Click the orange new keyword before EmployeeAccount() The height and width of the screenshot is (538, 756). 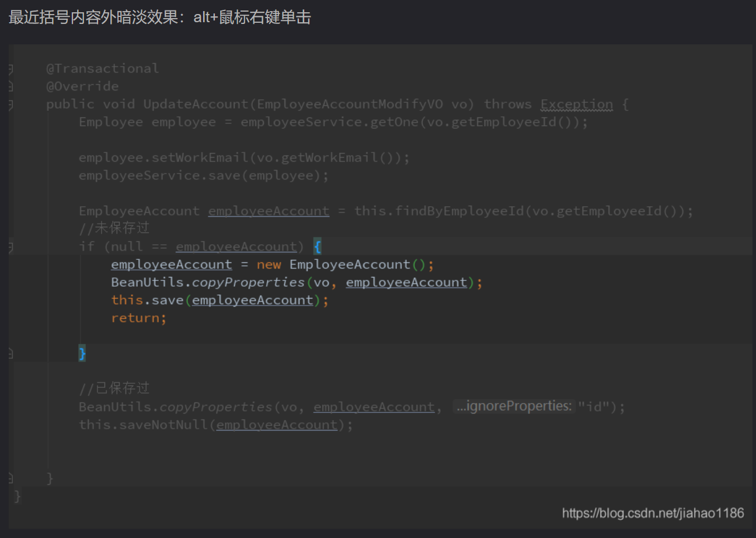pyautogui.click(x=269, y=265)
